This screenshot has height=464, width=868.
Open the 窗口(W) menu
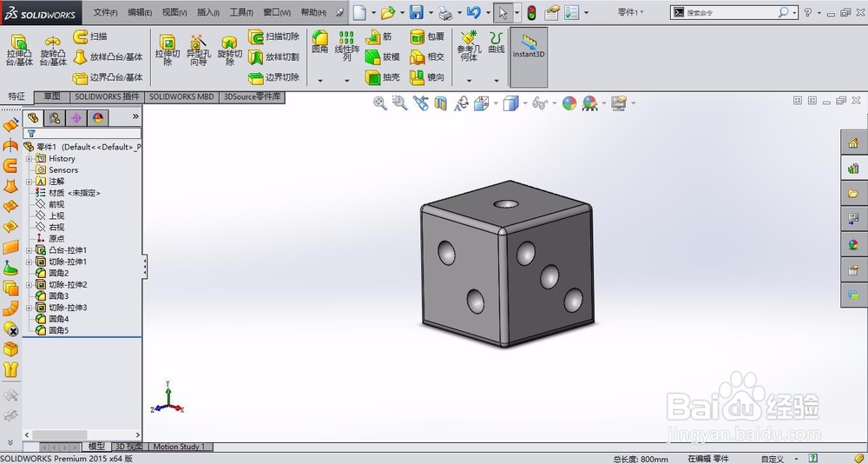[276, 12]
